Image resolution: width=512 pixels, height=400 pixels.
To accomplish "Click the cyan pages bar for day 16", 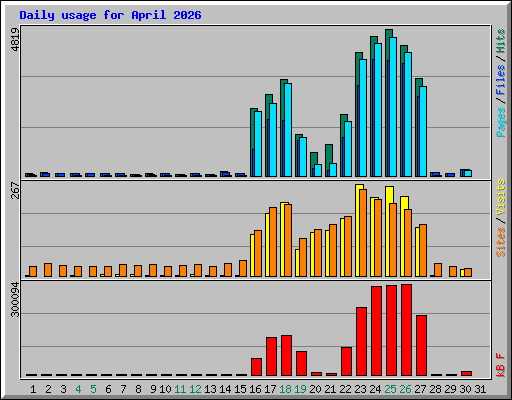I will click(258, 144).
